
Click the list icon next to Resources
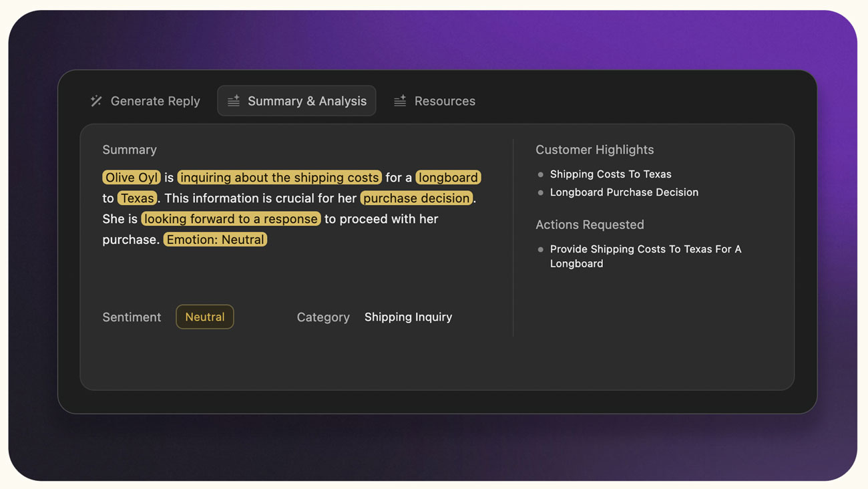click(400, 101)
